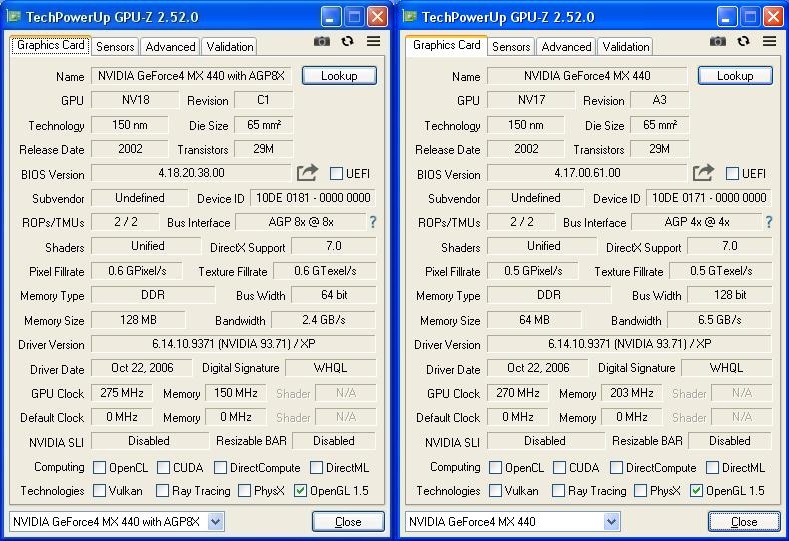Switch to the Validation tab in the left window
Viewport: 789px width, 541px height.
[x=230, y=46]
